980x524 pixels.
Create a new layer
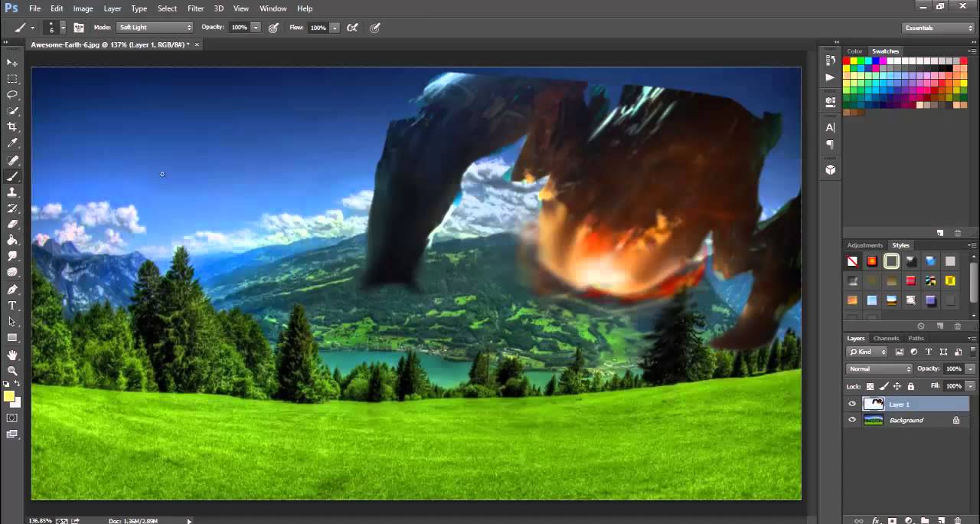(x=941, y=520)
